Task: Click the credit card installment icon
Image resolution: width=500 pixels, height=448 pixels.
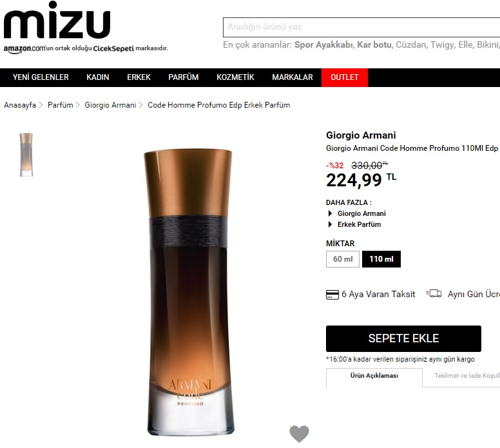Action: click(332, 294)
